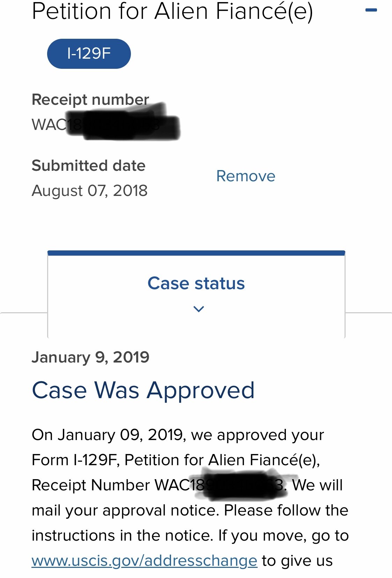The image size is (392, 578).
Task: Collapse the petition card with minus icon
Action: point(371,10)
